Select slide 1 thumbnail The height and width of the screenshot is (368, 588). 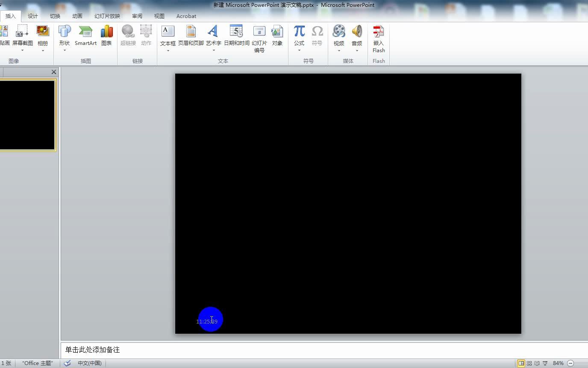pyautogui.click(x=27, y=115)
